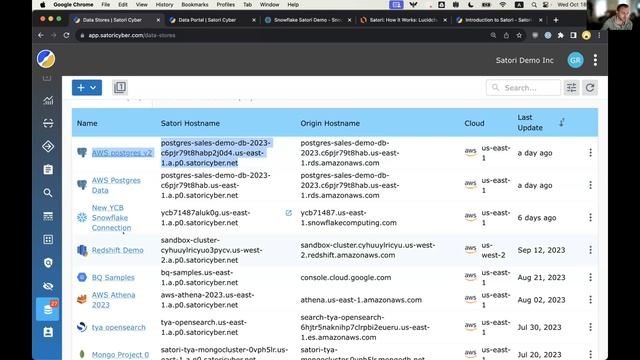Click Satori Demo Inc account name
This screenshot has width=640, height=360.
coord(524,60)
